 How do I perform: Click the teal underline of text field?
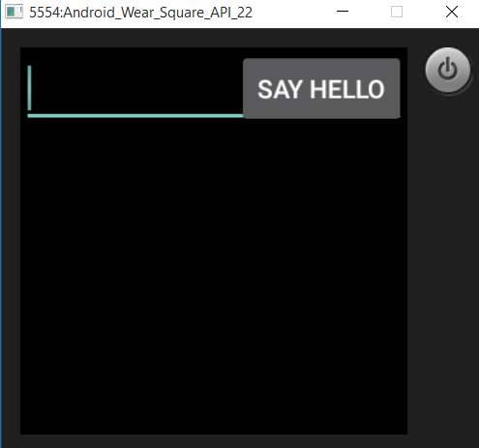pyautogui.click(x=135, y=115)
